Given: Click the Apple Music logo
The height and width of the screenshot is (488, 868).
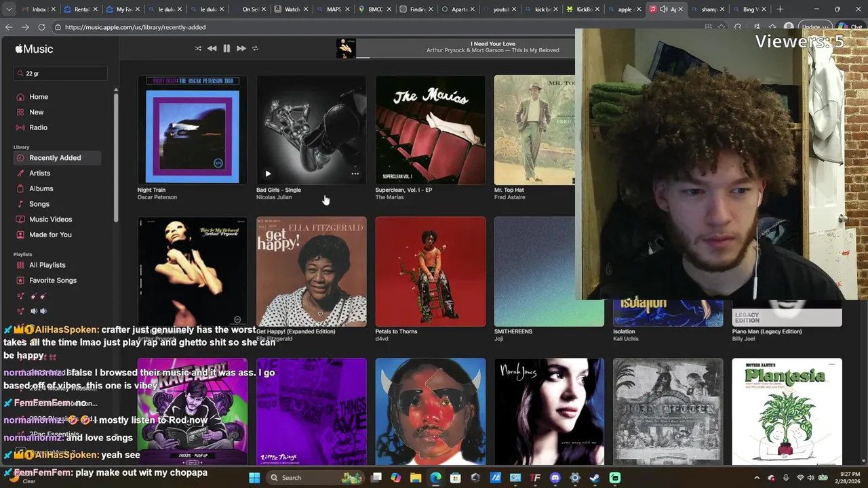Looking at the screenshot, I should point(35,49).
